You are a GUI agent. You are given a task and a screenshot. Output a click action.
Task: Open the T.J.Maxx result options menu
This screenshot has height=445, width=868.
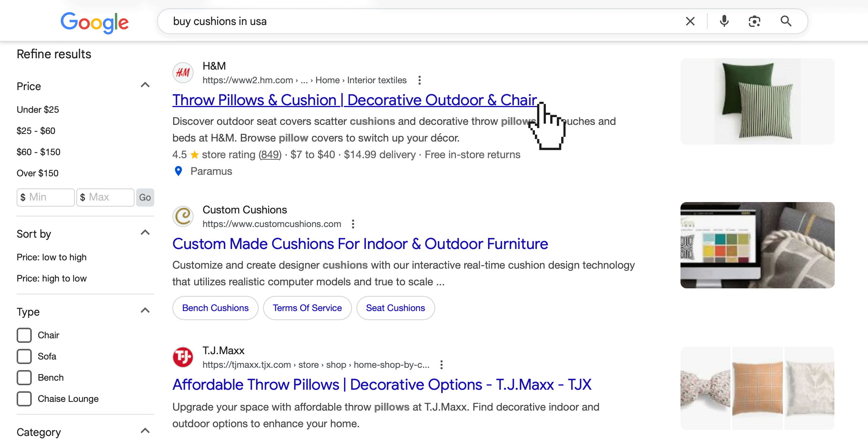[x=441, y=364]
